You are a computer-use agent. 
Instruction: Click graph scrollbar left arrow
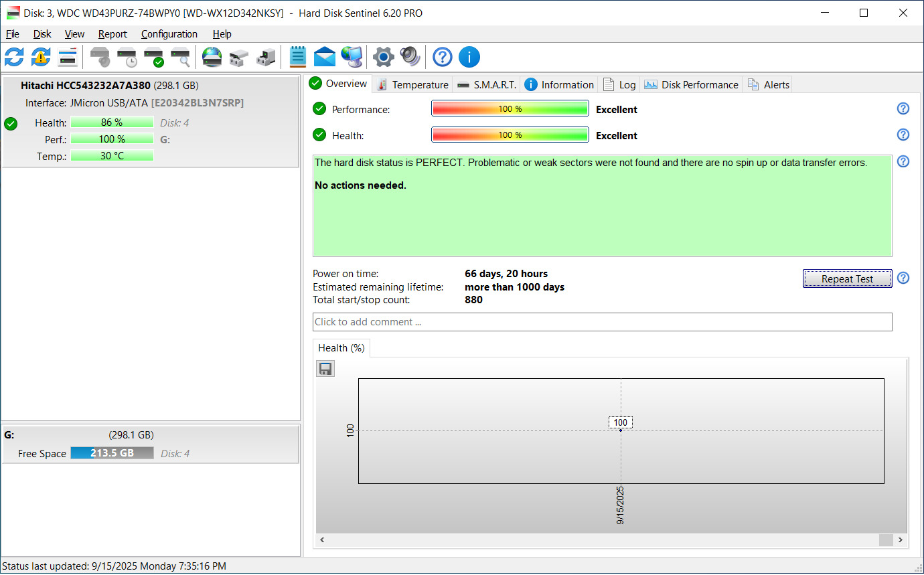pos(322,540)
